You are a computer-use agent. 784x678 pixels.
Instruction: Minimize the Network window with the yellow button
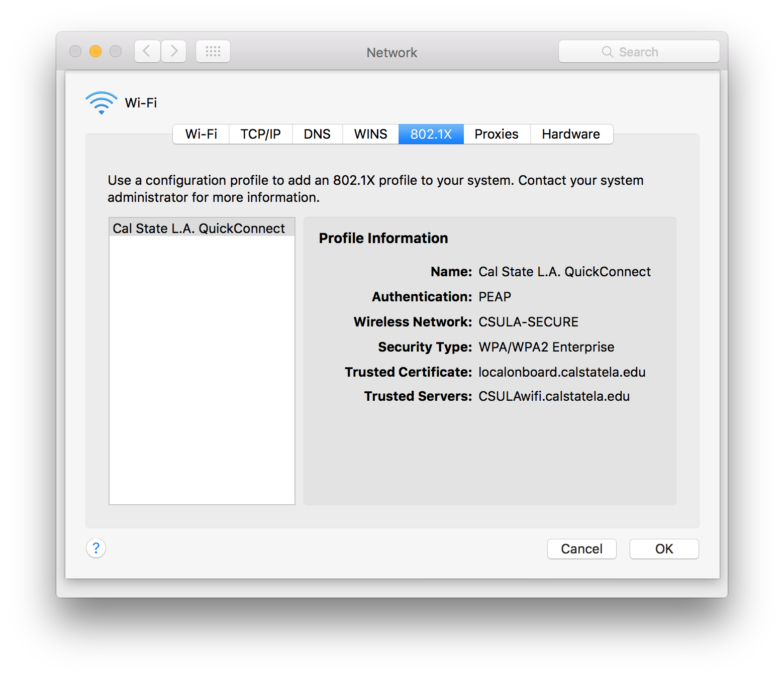[x=95, y=51]
